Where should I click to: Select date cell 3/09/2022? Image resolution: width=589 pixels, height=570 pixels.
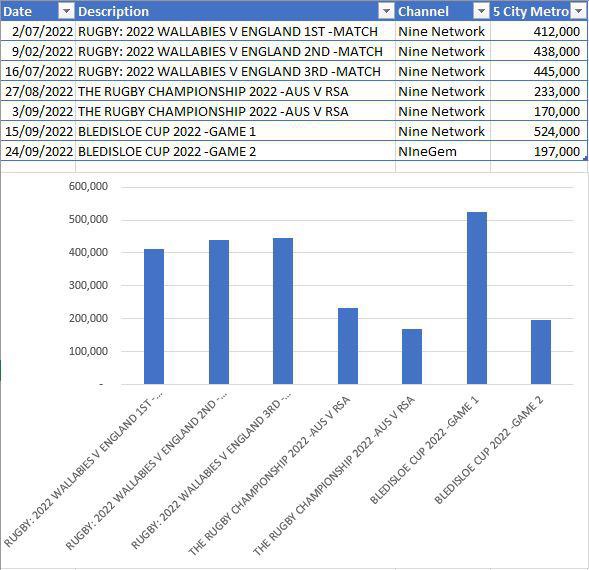[x=38, y=111]
